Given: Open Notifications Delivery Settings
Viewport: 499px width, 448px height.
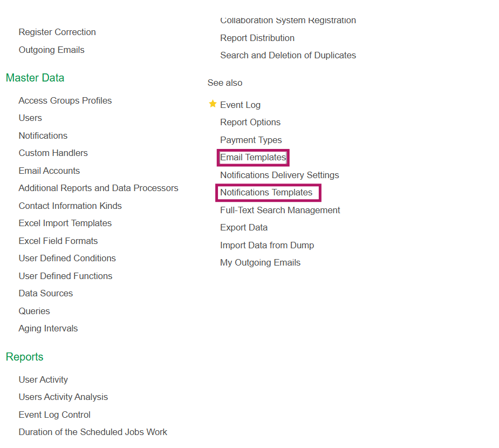Looking at the screenshot, I should coord(279,175).
